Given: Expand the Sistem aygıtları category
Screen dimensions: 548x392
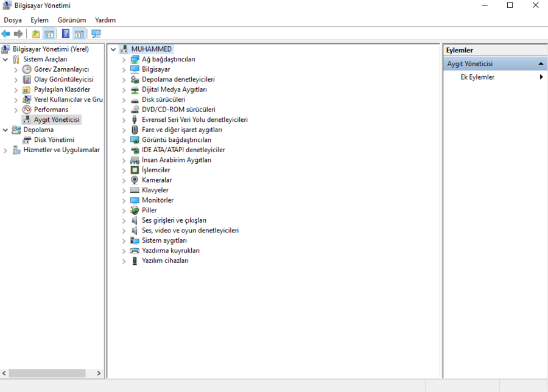Looking at the screenshot, I should click(124, 241).
